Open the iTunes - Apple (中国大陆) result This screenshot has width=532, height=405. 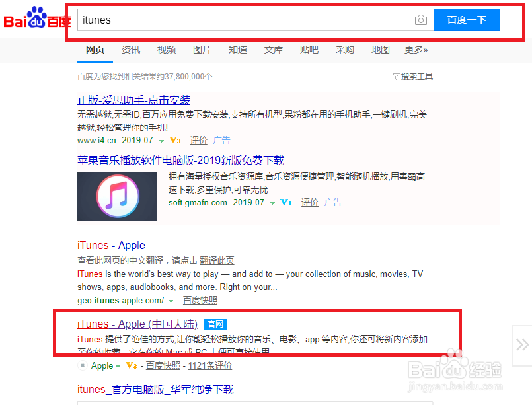(x=137, y=324)
